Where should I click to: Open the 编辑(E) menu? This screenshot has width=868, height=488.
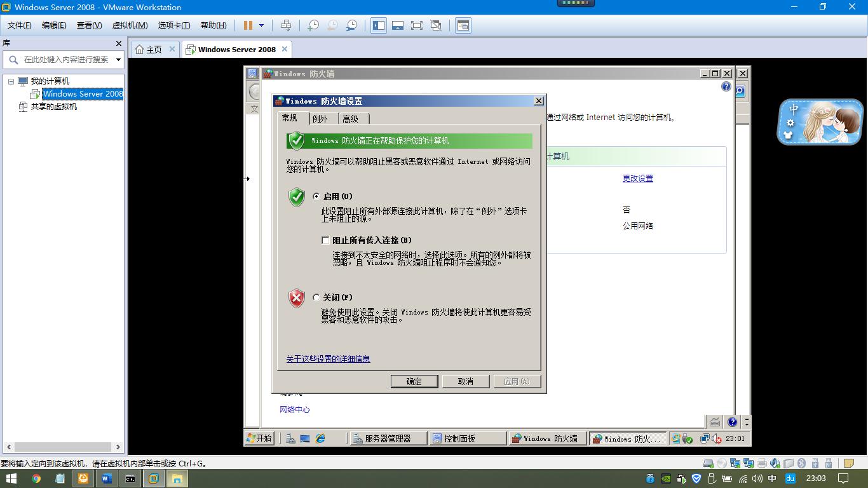click(54, 25)
